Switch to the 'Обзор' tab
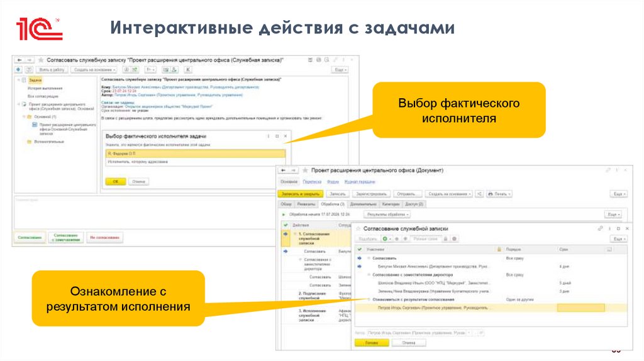Screen dimensions: 644x361 pos(286,204)
